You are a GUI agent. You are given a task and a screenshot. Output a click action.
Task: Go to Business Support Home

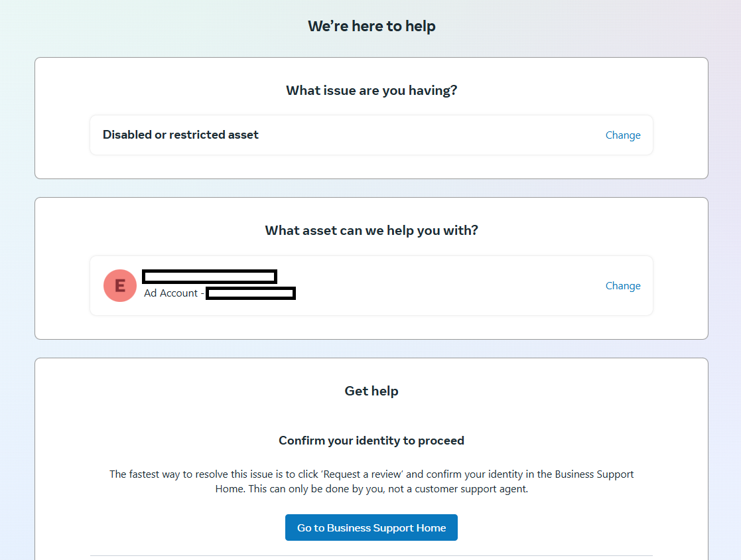coord(371,527)
